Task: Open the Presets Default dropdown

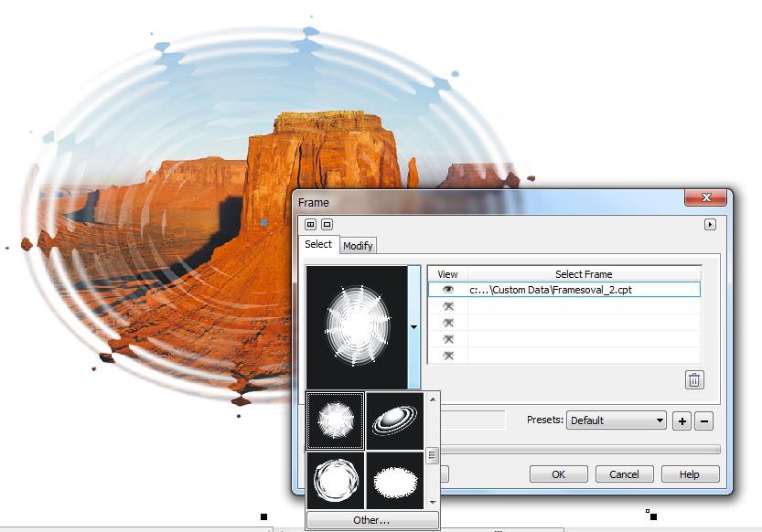Action: pos(617,420)
